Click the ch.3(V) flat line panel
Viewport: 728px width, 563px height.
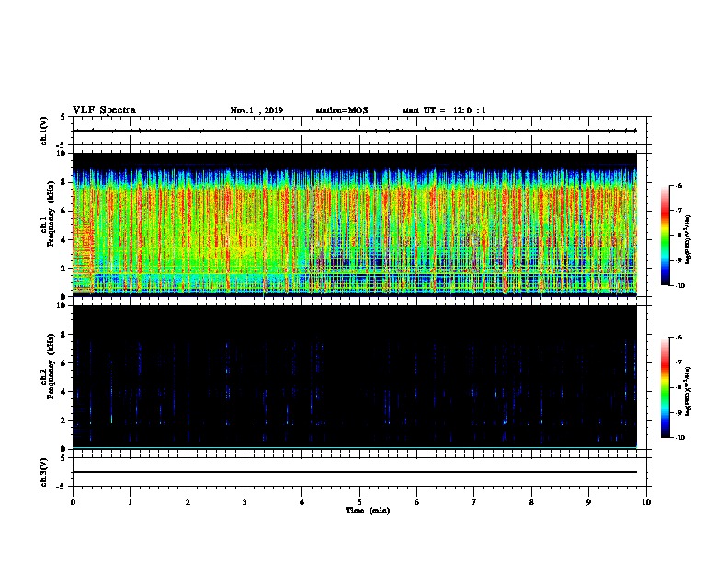tap(359, 472)
